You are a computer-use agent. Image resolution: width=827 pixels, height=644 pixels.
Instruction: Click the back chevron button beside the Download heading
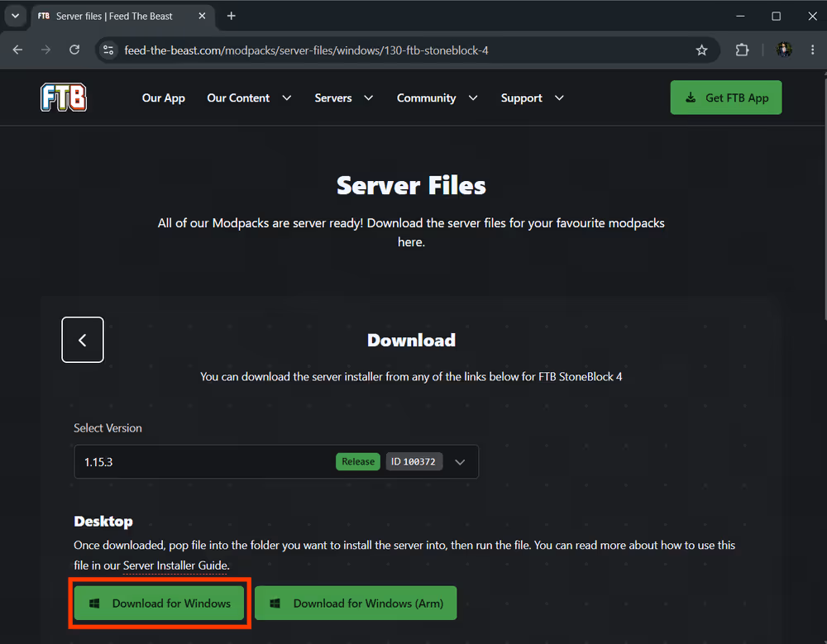click(83, 340)
